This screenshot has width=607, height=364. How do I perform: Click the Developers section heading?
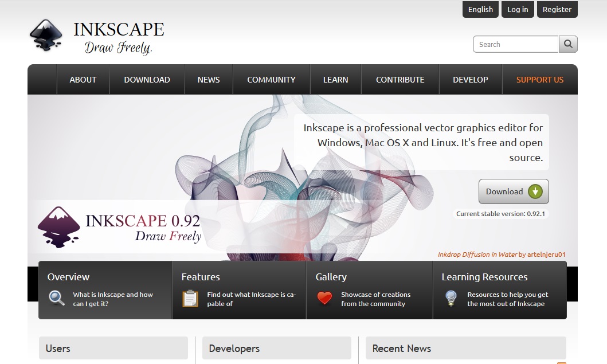pyautogui.click(x=277, y=348)
